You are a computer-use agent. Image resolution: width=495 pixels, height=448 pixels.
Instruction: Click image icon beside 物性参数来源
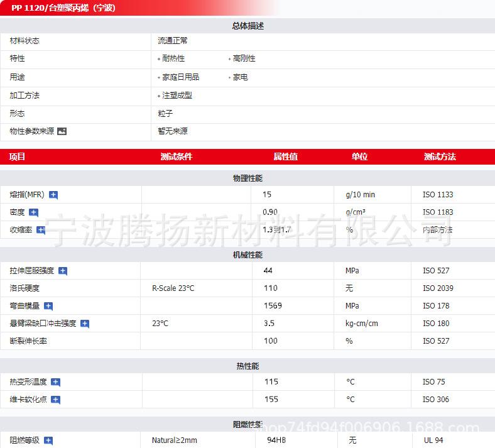(x=62, y=131)
